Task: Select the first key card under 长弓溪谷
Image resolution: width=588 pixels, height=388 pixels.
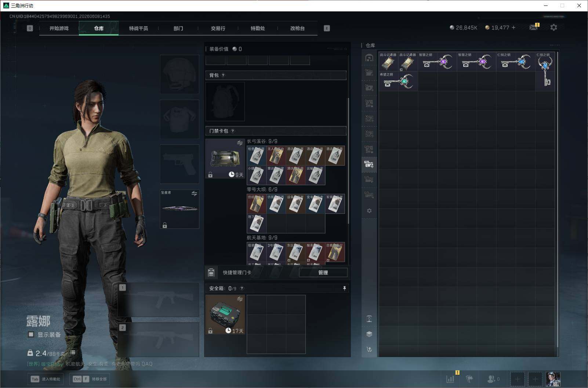Action: pyautogui.click(x=257, y=155)
